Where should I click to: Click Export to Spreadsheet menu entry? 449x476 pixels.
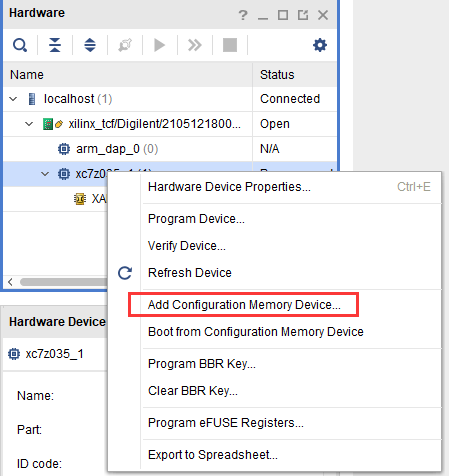tap(213, 455)
